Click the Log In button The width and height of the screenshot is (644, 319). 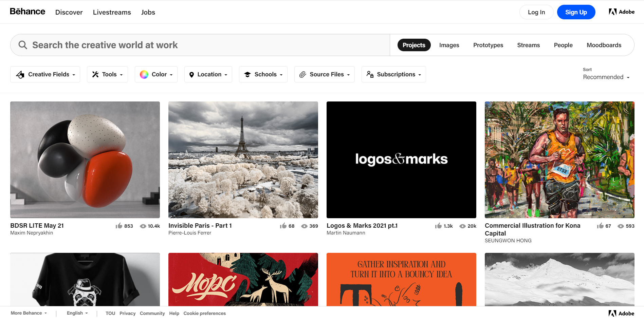point(536,12)
